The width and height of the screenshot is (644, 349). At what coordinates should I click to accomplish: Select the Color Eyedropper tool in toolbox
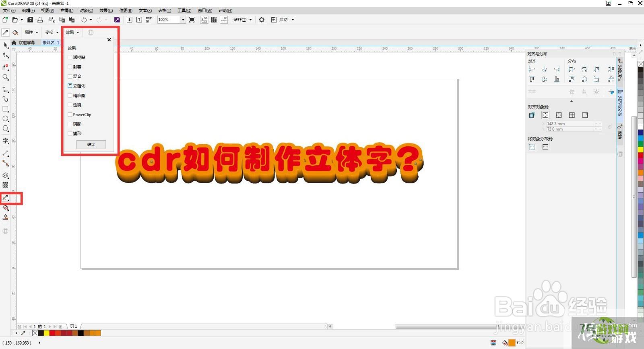click(x=6, y=198)
